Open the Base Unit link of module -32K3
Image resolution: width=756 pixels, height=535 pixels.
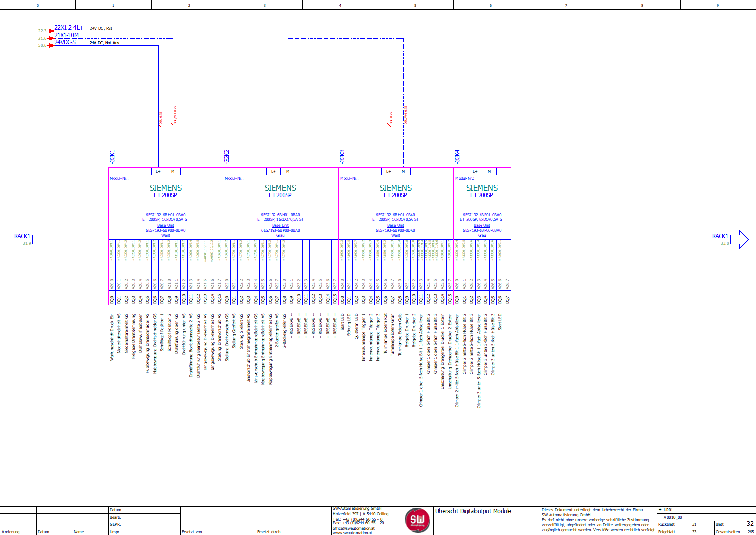click(396, 225)
